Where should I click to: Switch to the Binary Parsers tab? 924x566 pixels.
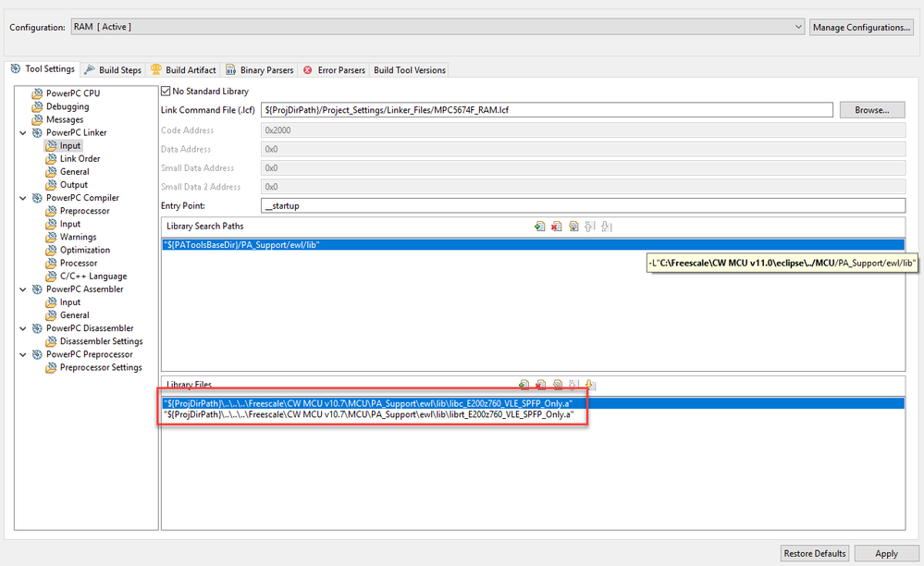[260, 70]
